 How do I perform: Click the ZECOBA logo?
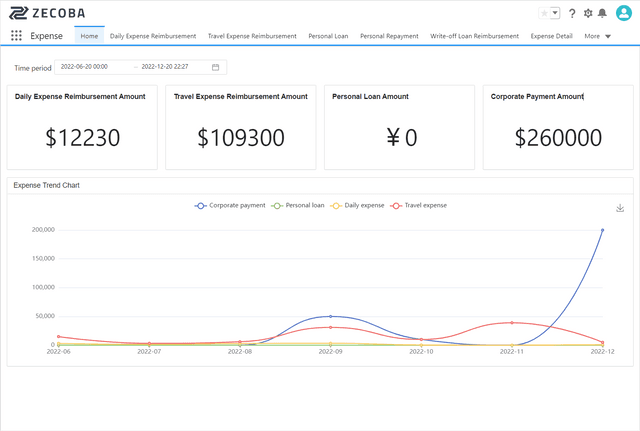click(x=48, y=12)
